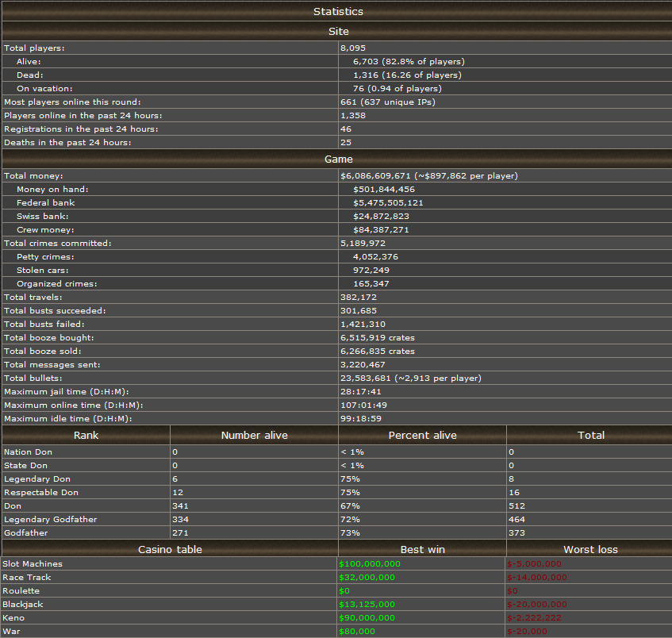Image resolution: width=672 pixels, height=638 pixels.
Task: Select the 661 (637 unique IPs) value
Action: click(x=387, y=102)
